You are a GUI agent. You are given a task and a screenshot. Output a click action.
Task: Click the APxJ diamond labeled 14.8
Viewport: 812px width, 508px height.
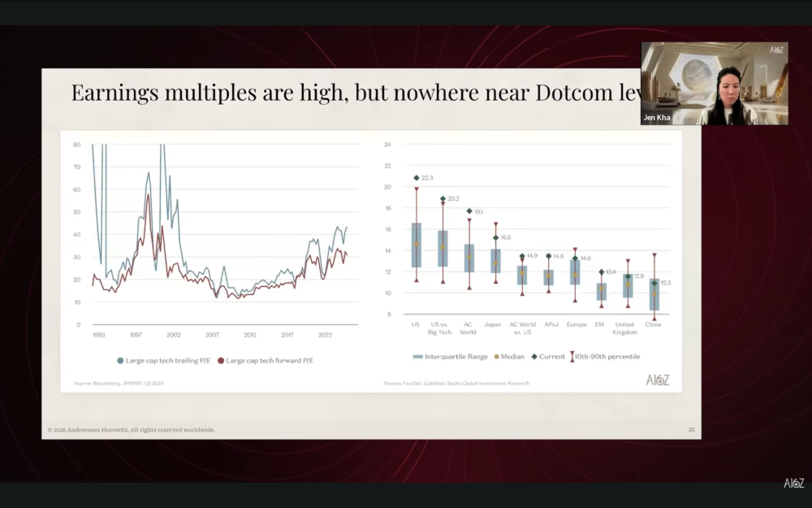[548, 256]
